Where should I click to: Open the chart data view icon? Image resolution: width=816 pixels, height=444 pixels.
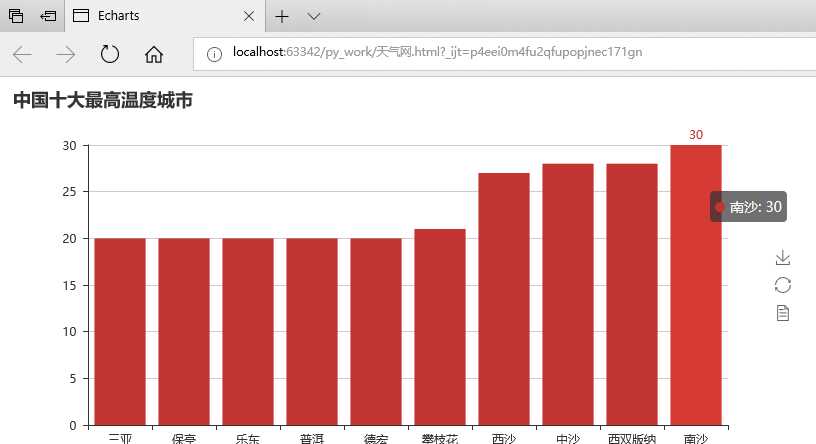[x=783, y=313]
